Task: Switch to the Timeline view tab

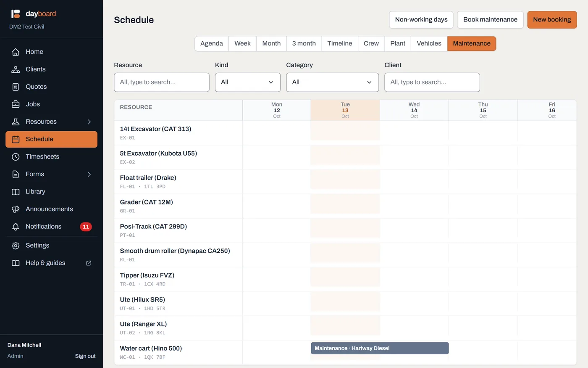Action: (340, 43)
